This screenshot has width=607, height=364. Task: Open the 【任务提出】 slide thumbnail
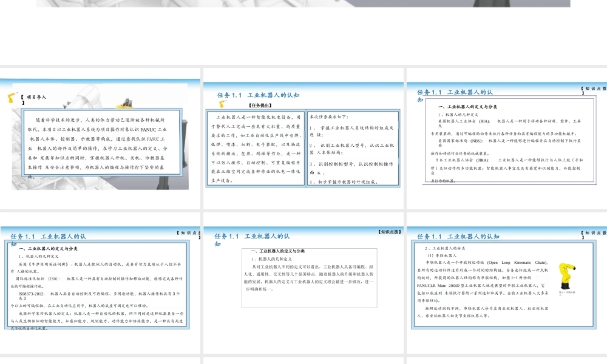pos(303,138)
